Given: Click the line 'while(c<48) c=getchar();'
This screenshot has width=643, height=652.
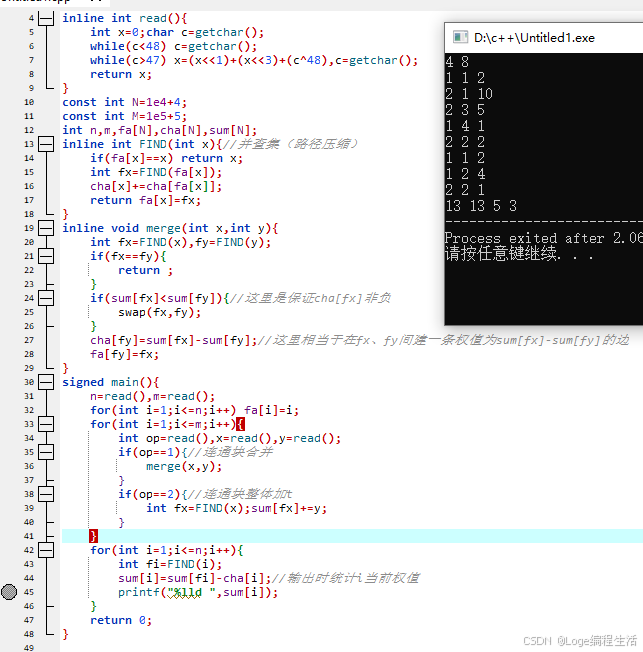Looking at the screenshot, I should tap(173, 46).
